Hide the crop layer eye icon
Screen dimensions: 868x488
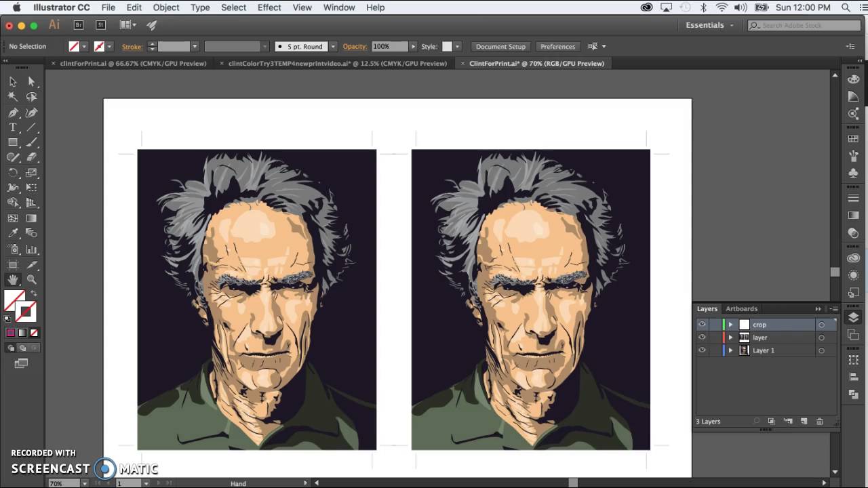[x=702, y=325]
